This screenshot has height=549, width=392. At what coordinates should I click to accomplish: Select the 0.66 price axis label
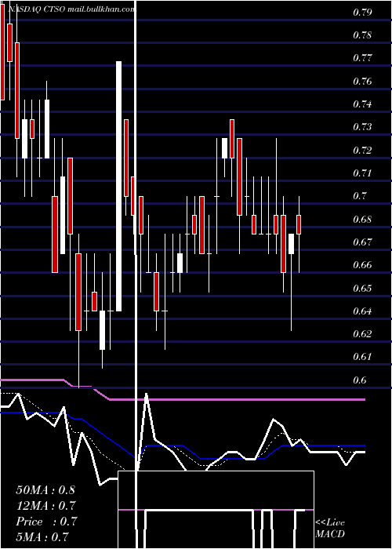[362, 265]
